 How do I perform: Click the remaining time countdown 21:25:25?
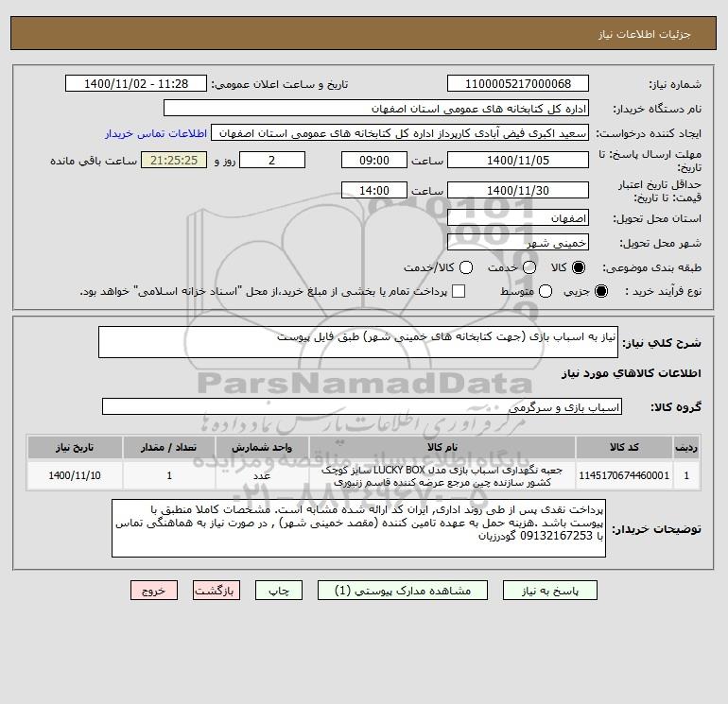174,160
